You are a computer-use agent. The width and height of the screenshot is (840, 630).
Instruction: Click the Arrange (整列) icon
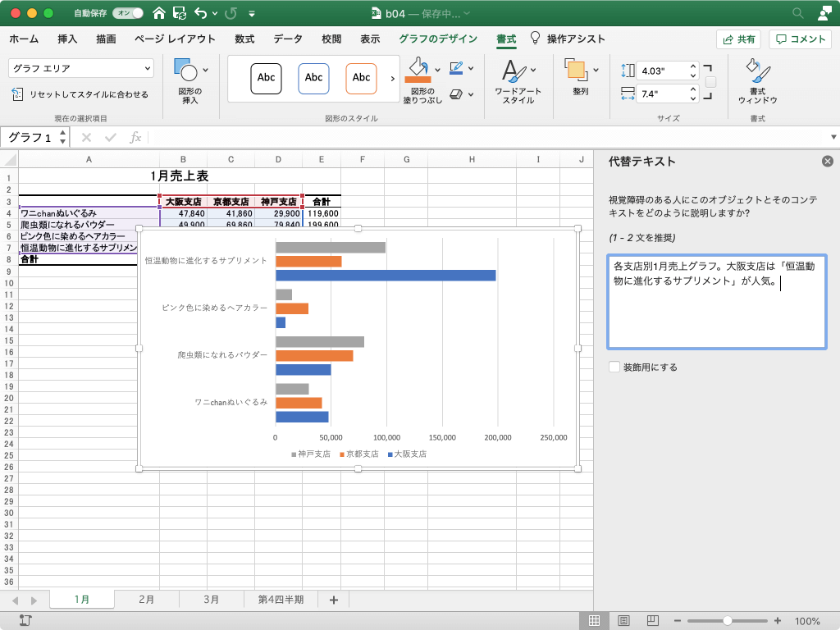click(576, 71)
